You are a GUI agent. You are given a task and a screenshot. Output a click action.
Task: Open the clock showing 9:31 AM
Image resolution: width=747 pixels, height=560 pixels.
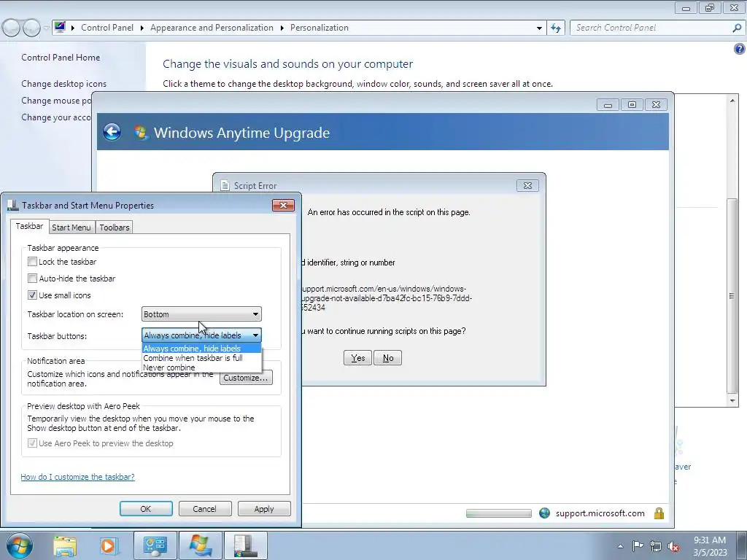click(710, 546)
